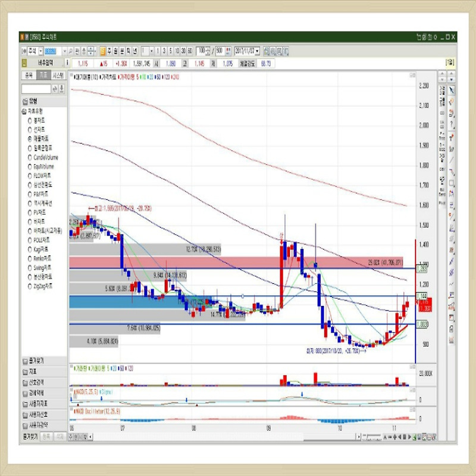Viewport: 476px width, 476px height.
Task: Expand the 유형 section header
Action: [44, 101]
